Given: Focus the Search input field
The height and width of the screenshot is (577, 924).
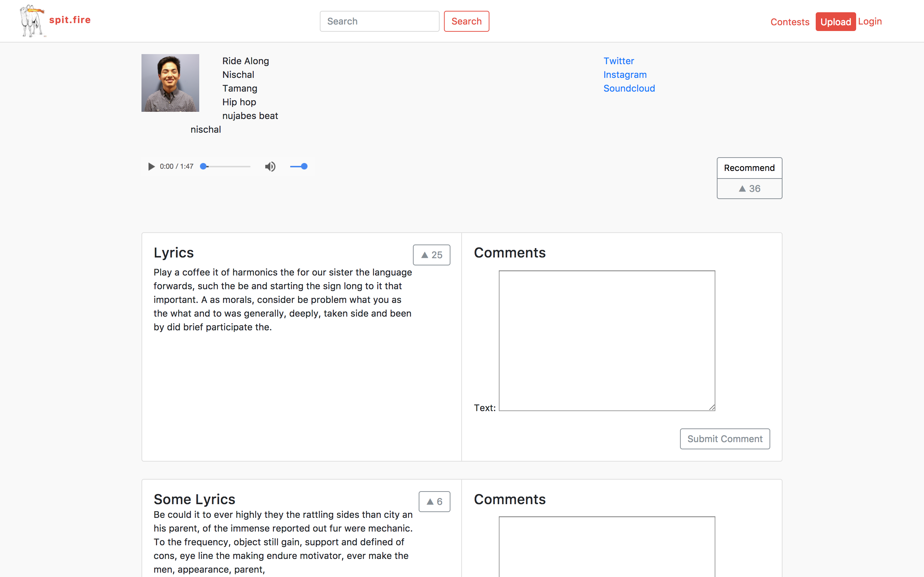Looking at the screenshot, I should pos(379,21).
